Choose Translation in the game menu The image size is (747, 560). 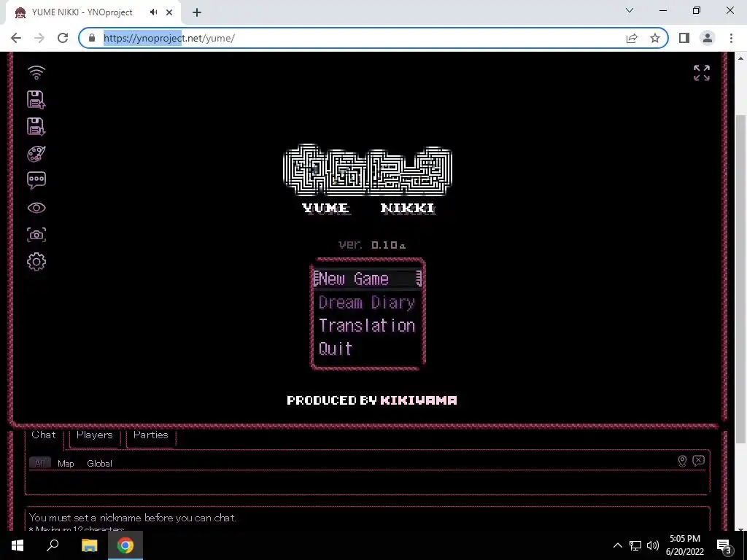[x=367, y=325]
